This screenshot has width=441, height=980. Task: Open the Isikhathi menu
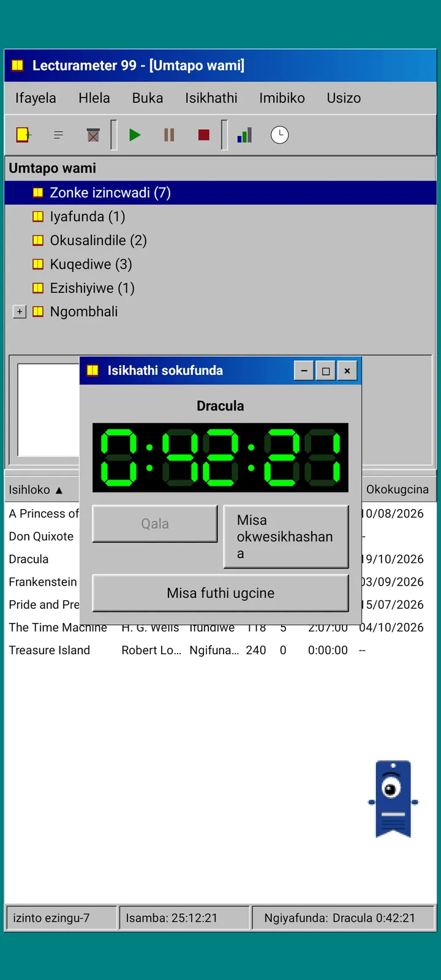click(x=211, y=98)
